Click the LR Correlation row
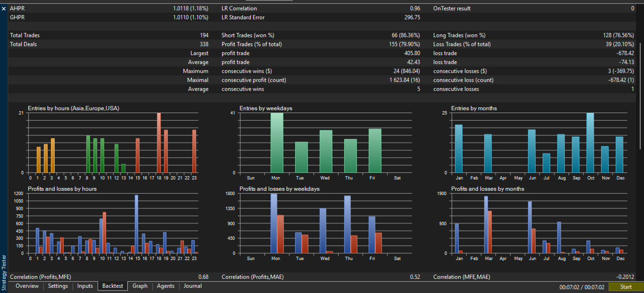The image size is (644, 293). 321,8
